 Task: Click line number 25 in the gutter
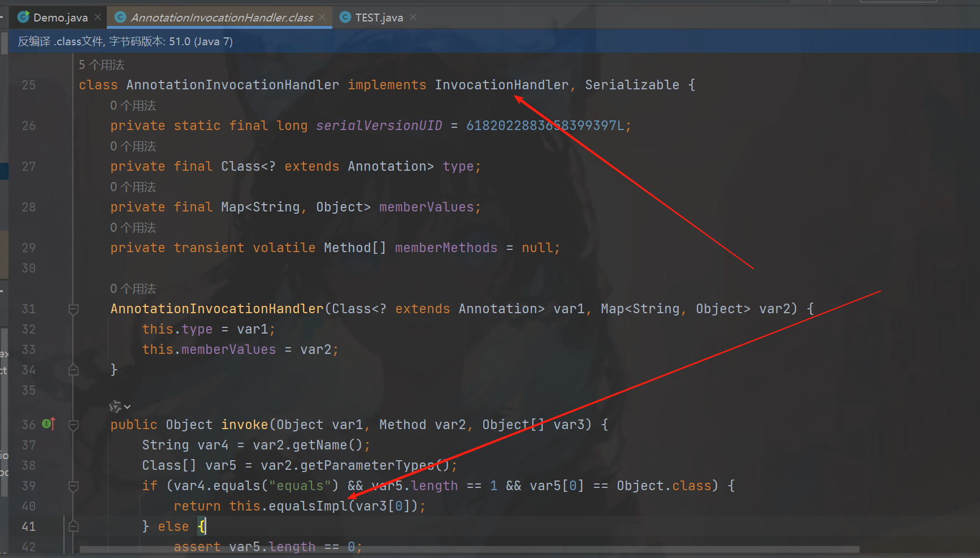28,85
